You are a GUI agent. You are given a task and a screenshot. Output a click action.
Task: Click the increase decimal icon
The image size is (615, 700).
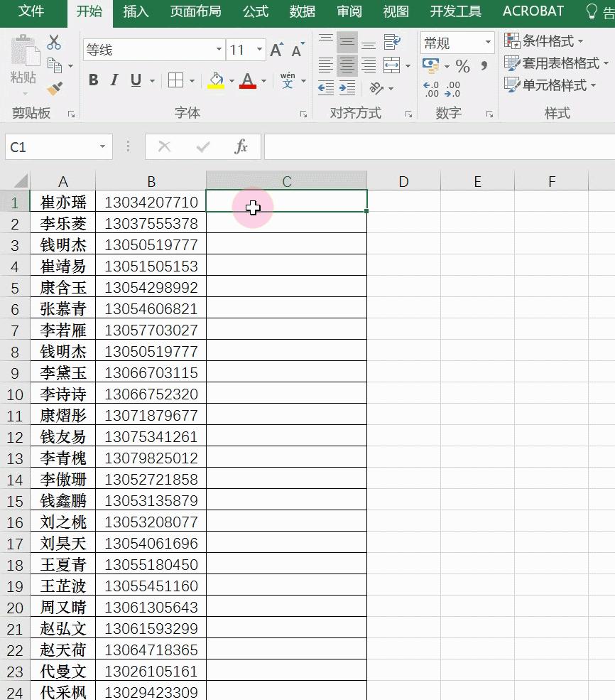tap(431, 89)
